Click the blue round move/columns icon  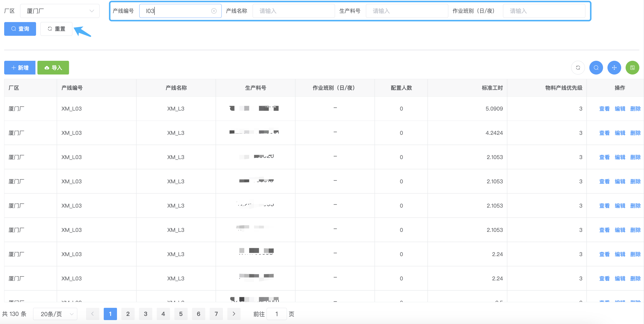(x=614, y=68)
